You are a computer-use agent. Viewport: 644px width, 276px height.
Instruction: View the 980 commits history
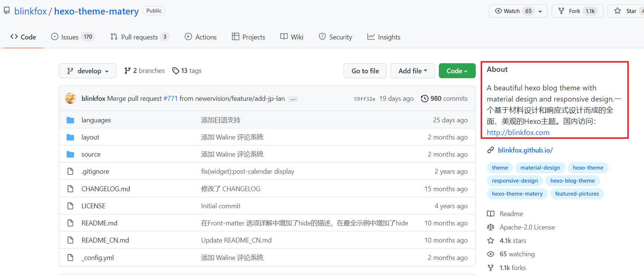pyautogui.click(x=444, y=99)
